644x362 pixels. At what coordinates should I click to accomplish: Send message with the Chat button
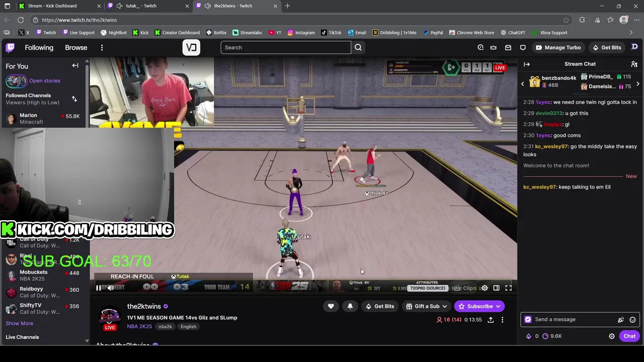pyautogui.click(x=629, y=336)
